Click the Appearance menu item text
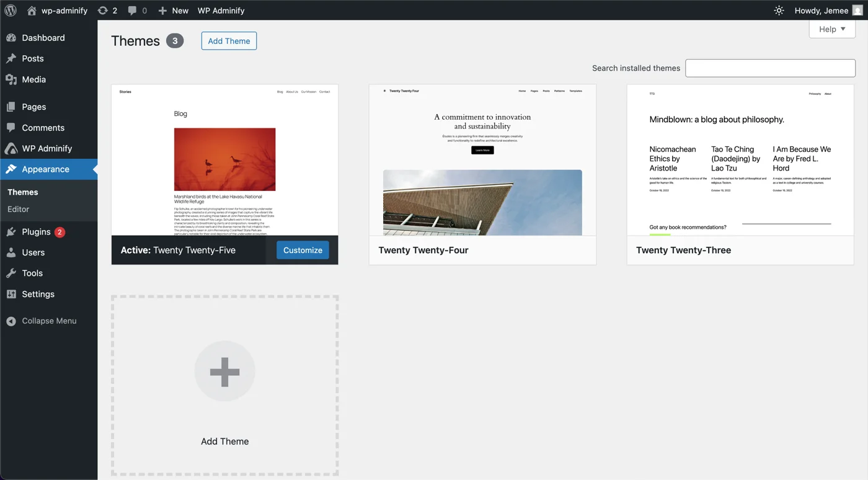Image resolution: width=868 pixels, height=480 pixels. point(45,169)
